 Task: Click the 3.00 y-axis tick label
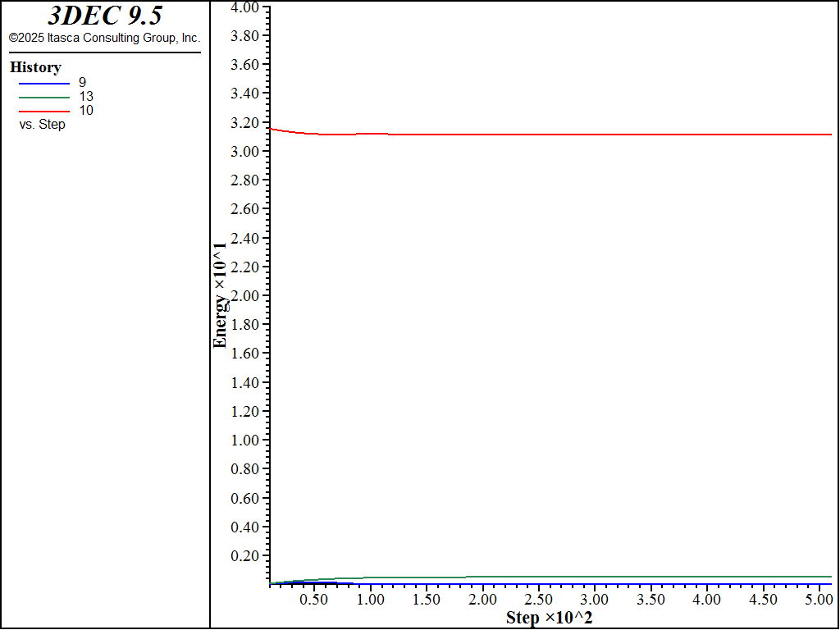244,152
